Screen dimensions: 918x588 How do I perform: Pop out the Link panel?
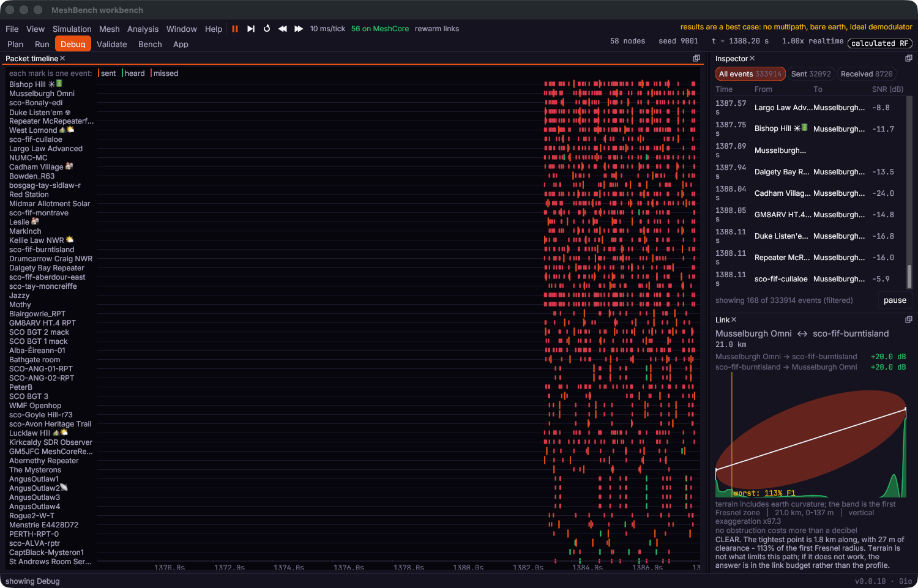pyautogui.click(x=909, y=319)
